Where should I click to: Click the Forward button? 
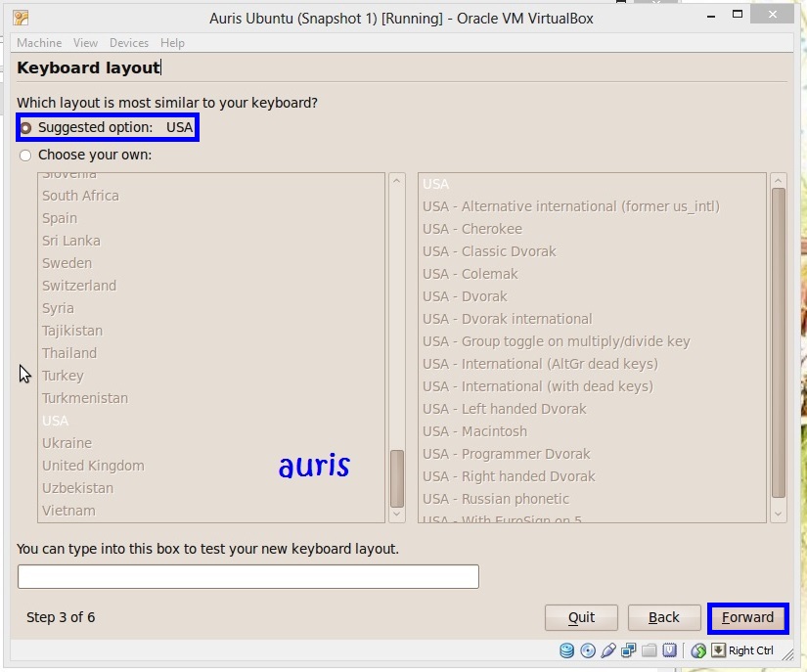click(747, 617)
